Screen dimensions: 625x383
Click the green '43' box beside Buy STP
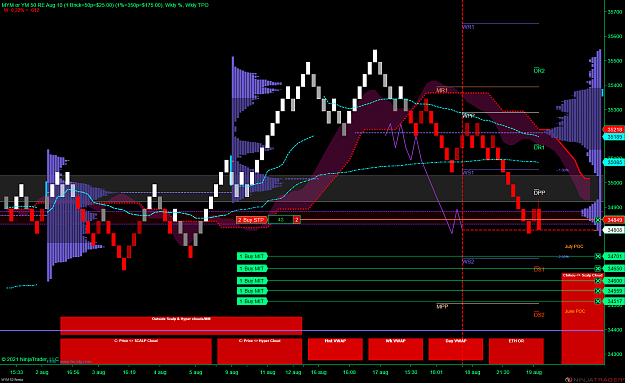point(281,220)
